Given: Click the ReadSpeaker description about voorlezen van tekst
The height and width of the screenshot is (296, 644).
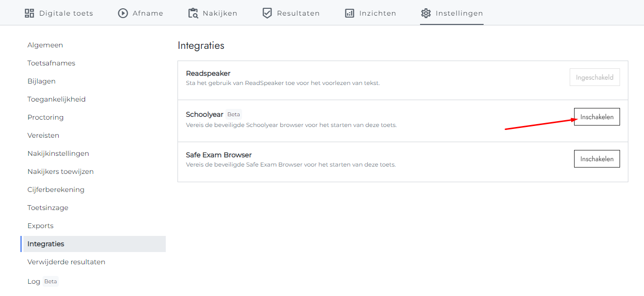Looking at the screenshot, I should [x=283, y=83].
